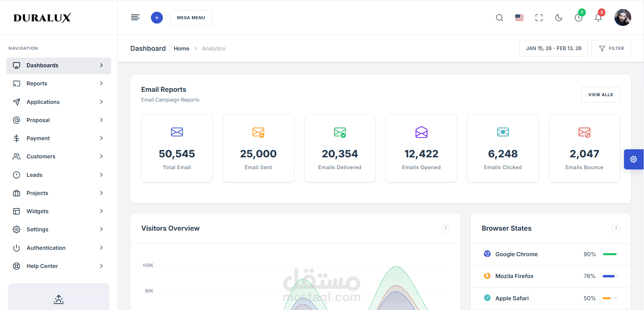
Task: Enter fullscreen mode via the expand icon
Action: pyautogui.click(x=539, y=17)
